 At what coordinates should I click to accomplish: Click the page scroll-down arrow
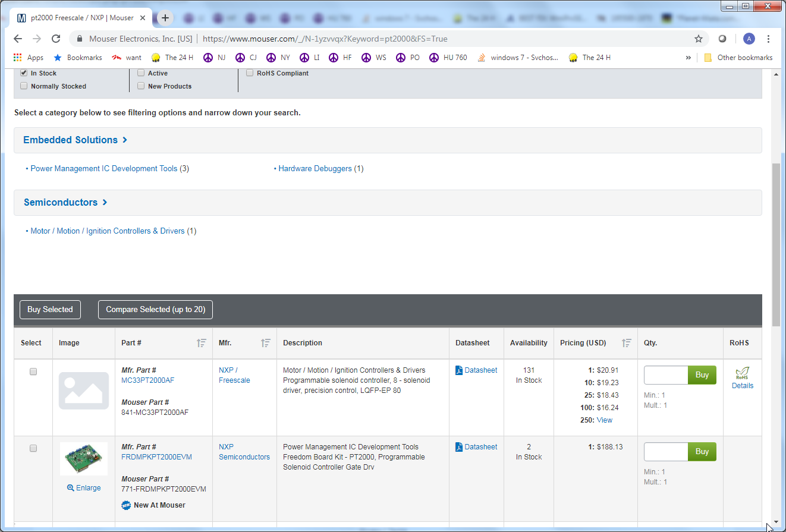coord(776,521)
